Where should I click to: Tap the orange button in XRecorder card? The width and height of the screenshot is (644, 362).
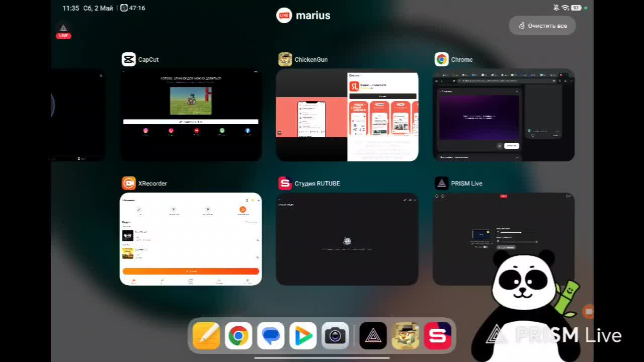191,271
